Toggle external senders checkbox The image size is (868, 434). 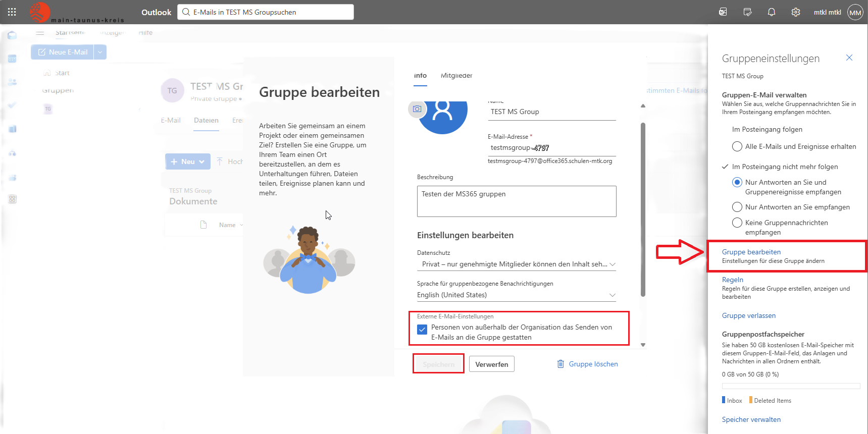tap(422, 330)
